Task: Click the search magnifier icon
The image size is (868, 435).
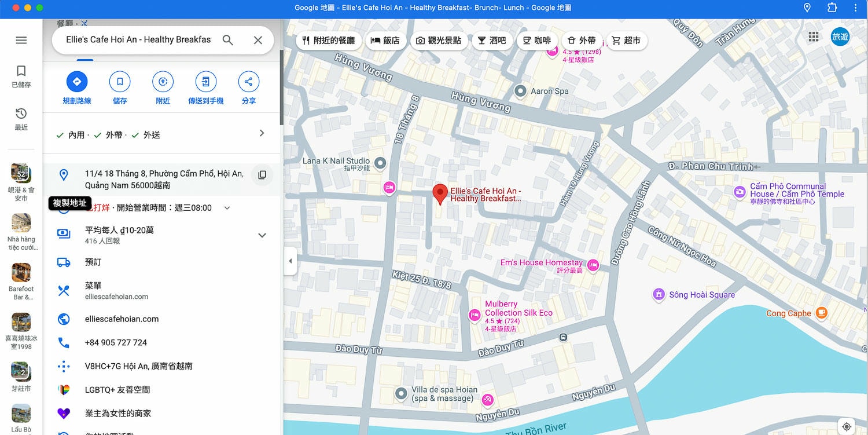Action: [x=228, y=40]
